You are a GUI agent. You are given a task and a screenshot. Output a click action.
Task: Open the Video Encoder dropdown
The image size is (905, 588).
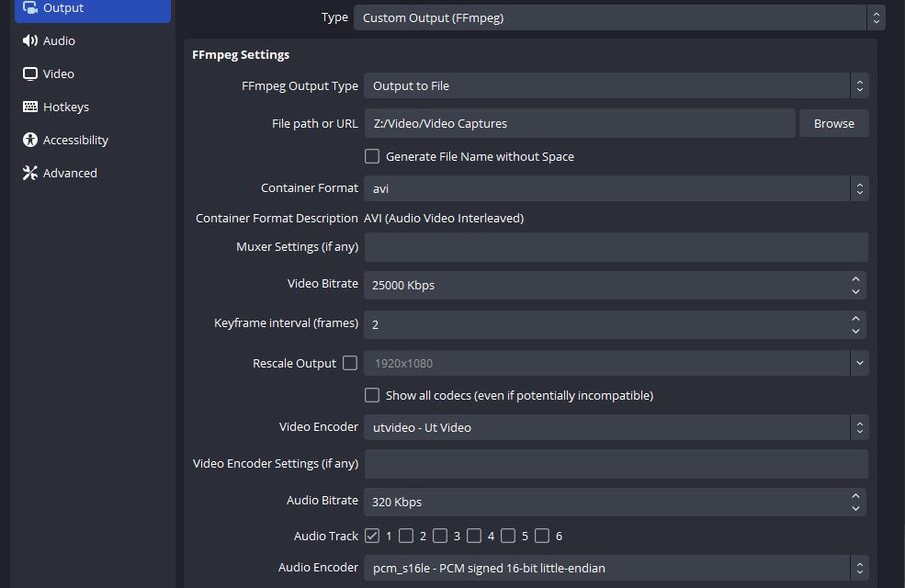616,427
